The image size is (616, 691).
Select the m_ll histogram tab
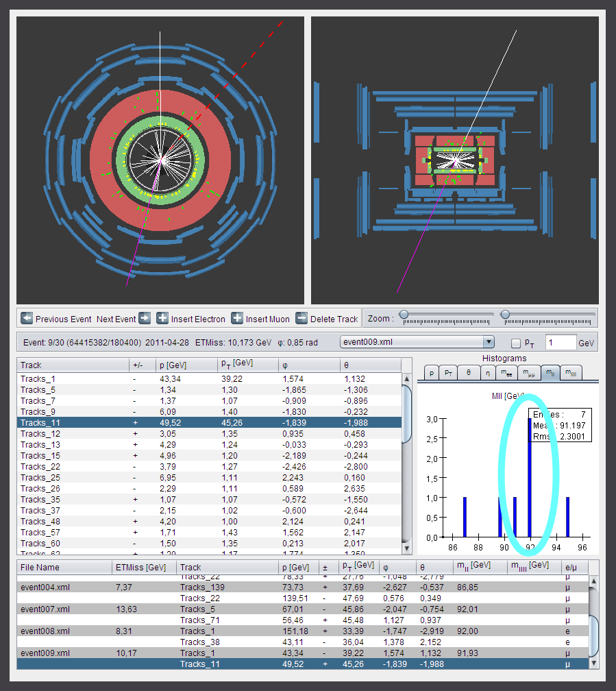click(x=550, y=373)
